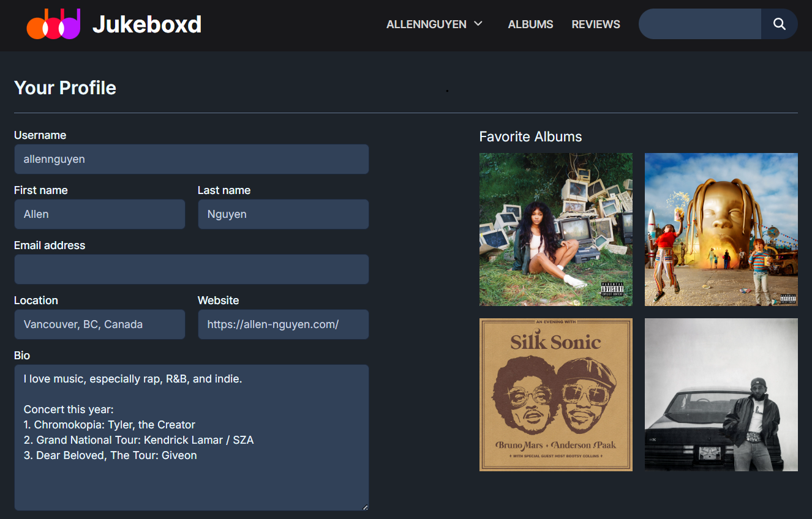This screenshot has height=519, width=812.
Task: Click inside the Bio text area
Action: pos(191,438)
